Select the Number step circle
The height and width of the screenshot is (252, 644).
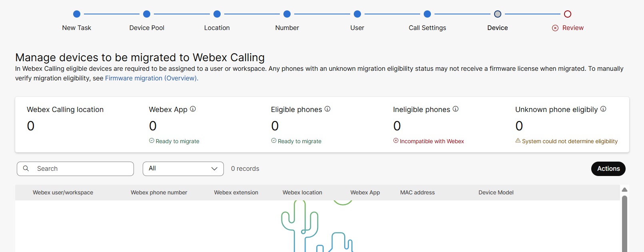287,14
